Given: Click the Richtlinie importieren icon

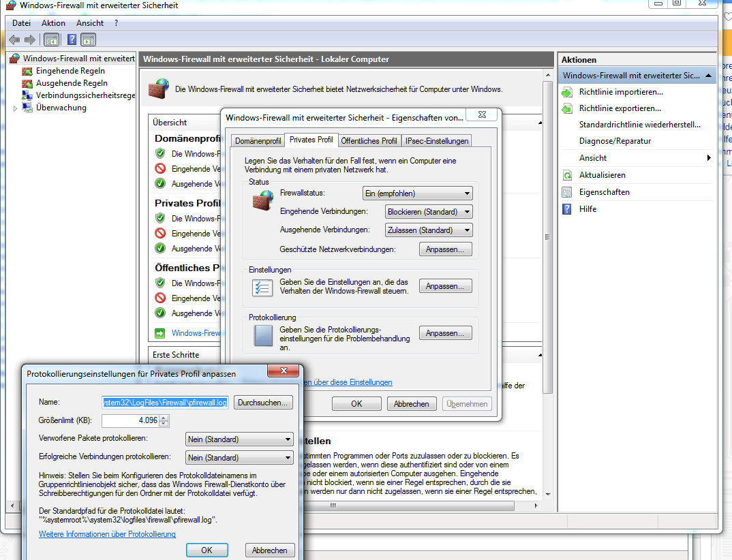Looking at the screenshot, I should click(x=567, y=93).
